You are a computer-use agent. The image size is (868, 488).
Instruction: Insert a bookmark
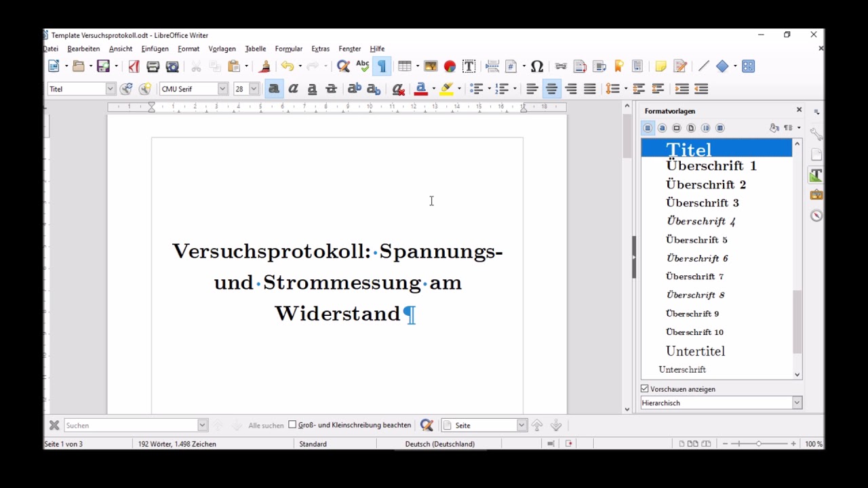618,66
